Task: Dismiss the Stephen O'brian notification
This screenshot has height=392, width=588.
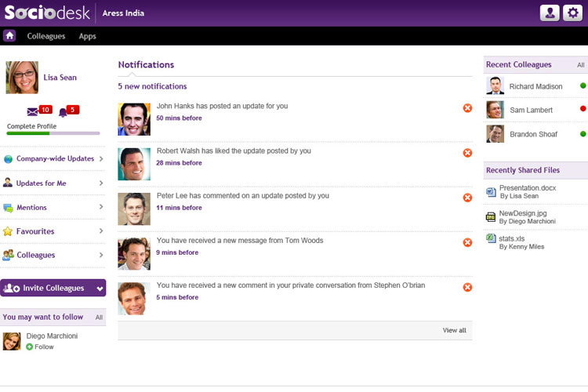Action: [467, 288]
